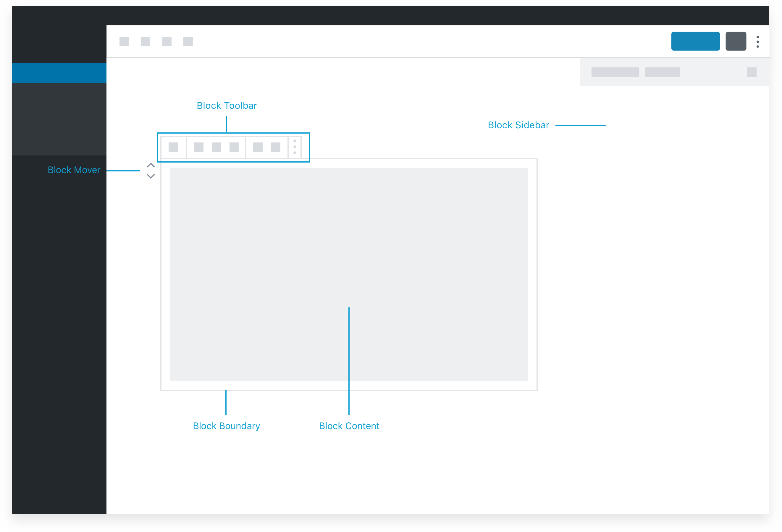Click the first block toolbar icon
This screenshot has height=532, width=782.
[x=172, y=148]
